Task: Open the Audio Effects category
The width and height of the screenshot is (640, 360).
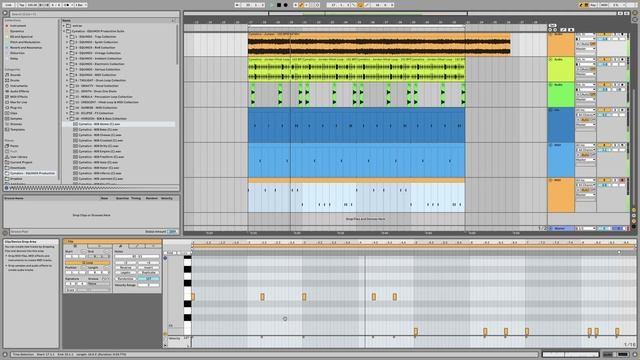Action: 19,91
